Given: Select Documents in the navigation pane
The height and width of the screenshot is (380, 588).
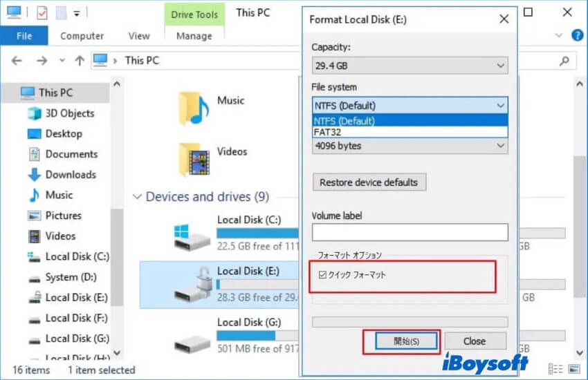Looking at the screenshot, I should click(71, 154).
